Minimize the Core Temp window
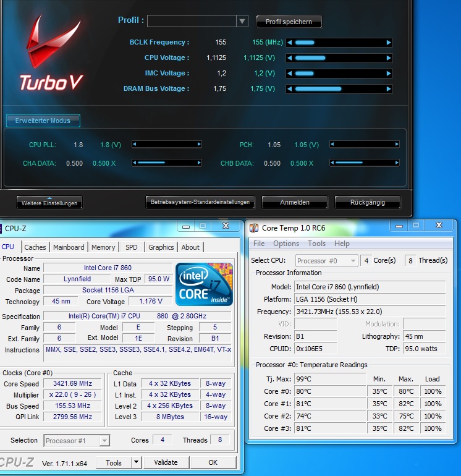This screenshot has width=461, height=476. tap(399, 226)
